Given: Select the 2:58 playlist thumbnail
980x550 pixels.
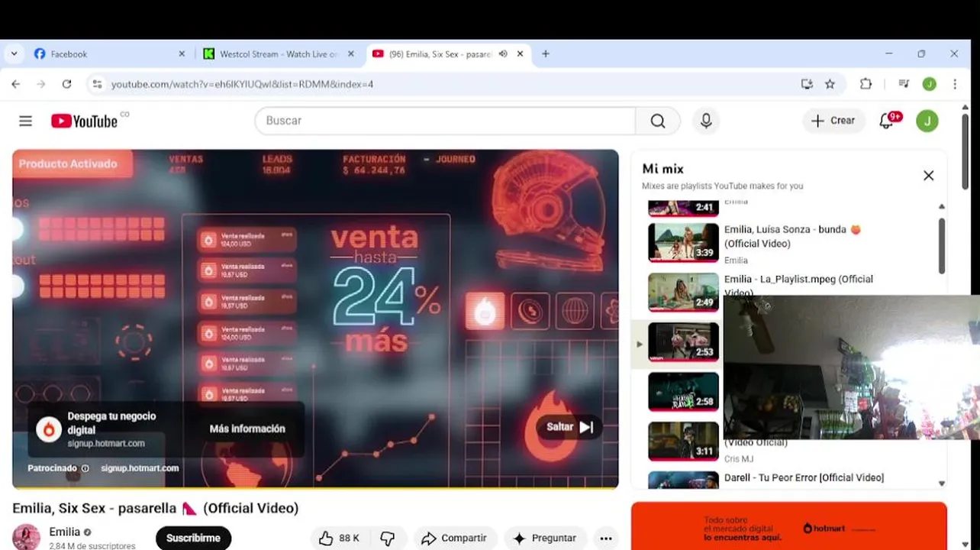Looking at the screenshot, I should (x=683, y=391).
